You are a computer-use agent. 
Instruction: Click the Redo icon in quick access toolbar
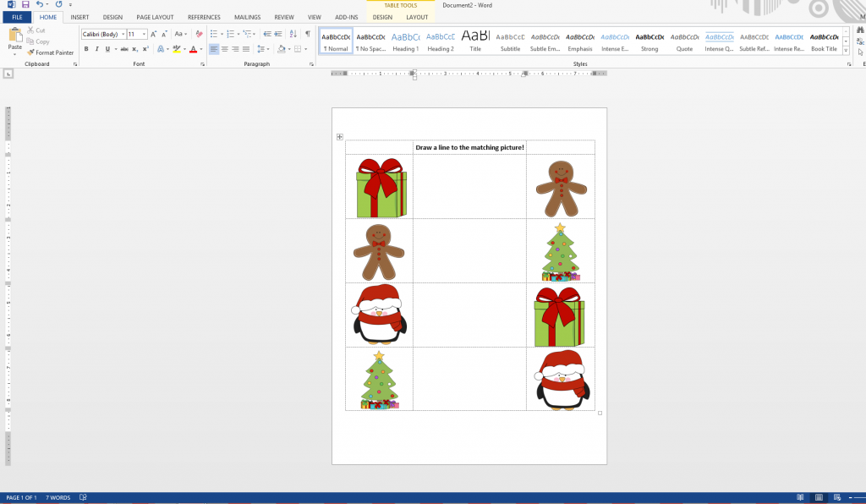click(58, 4)
